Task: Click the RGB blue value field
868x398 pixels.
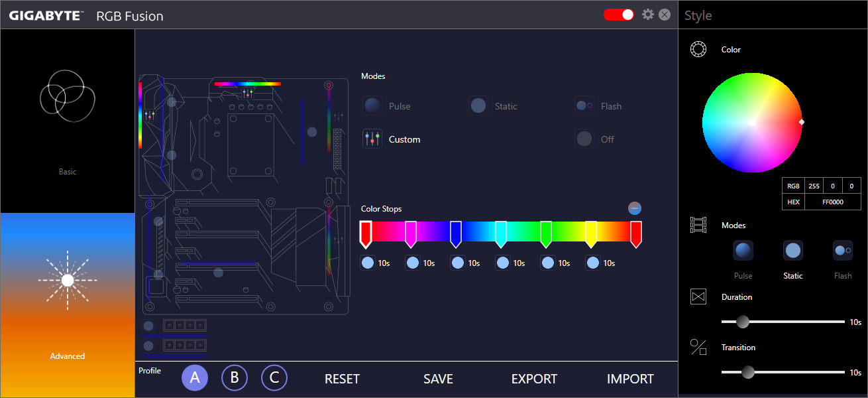Action: pyautogui.click(x=851, y=186)
